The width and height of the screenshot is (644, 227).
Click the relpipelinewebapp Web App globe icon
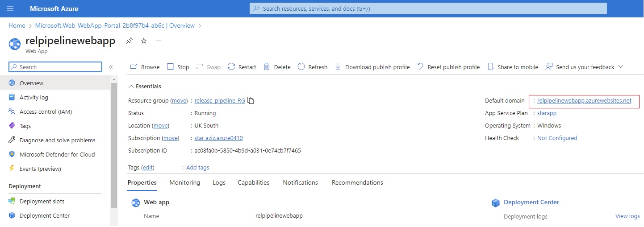[15, 44]
